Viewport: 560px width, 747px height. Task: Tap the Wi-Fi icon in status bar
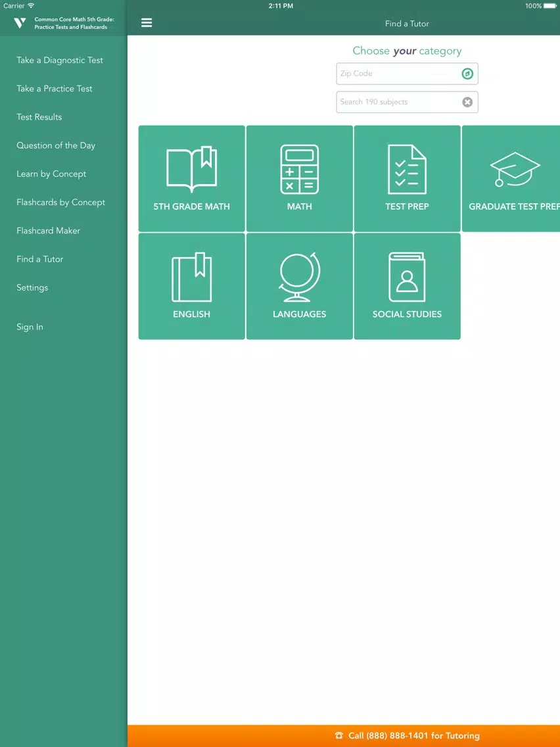click(31, 6)
